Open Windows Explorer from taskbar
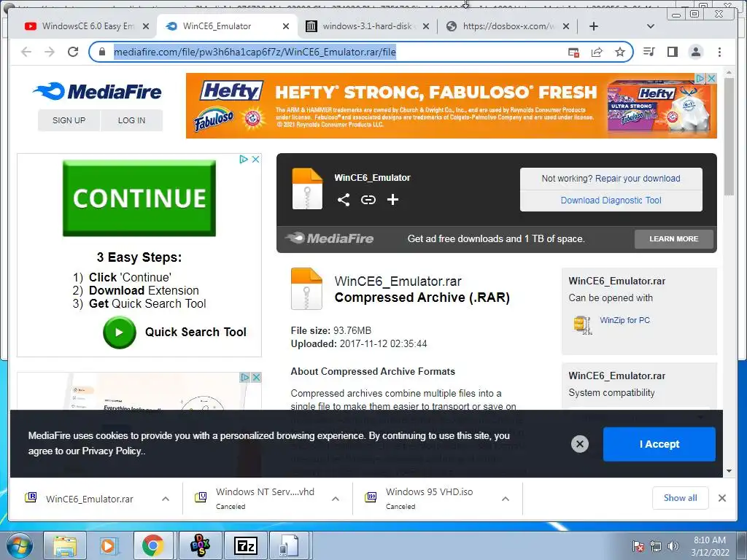The height and width of the screenshot is (560, 747). 65,545
